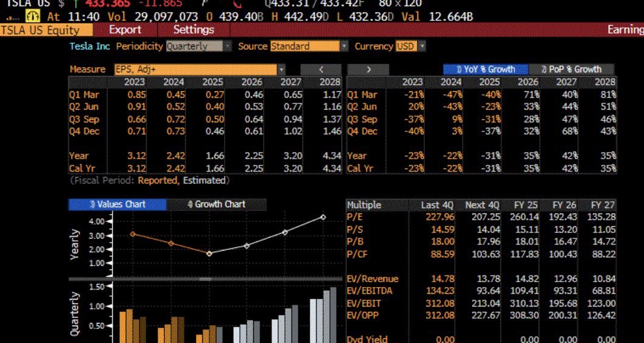This screenshot has height=343, width=644.
Task: Click the divider handle between yearly and quarterly charts
Action: [x=205, y=279]
